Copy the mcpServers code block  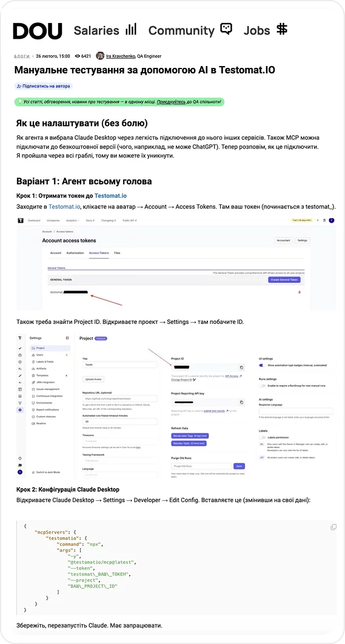(x=333, y=527)
